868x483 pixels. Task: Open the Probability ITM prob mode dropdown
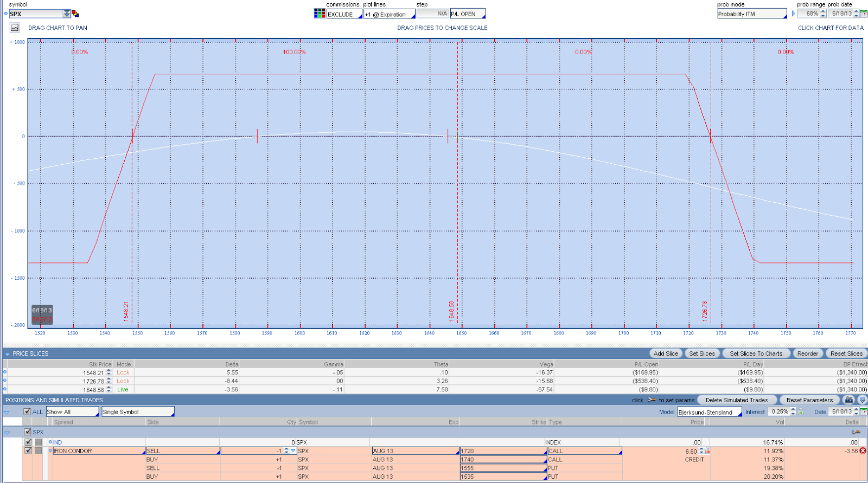[x=752, y=14]
